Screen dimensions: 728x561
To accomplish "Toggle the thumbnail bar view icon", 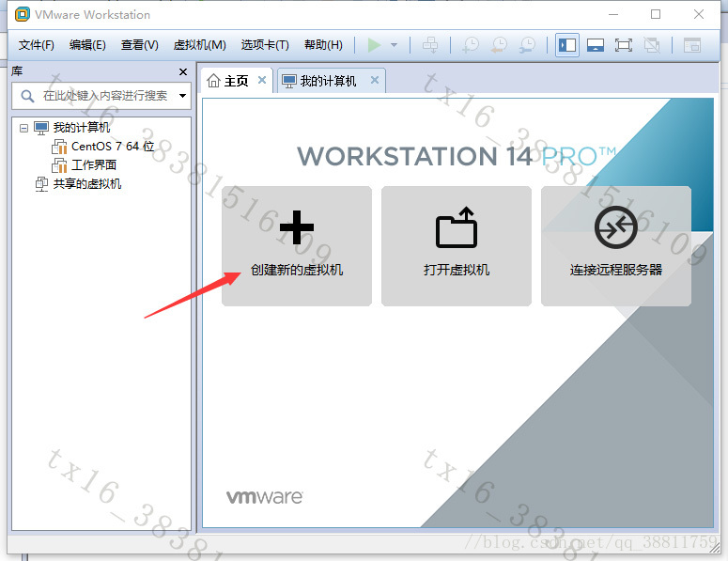I will pos(596,45).
